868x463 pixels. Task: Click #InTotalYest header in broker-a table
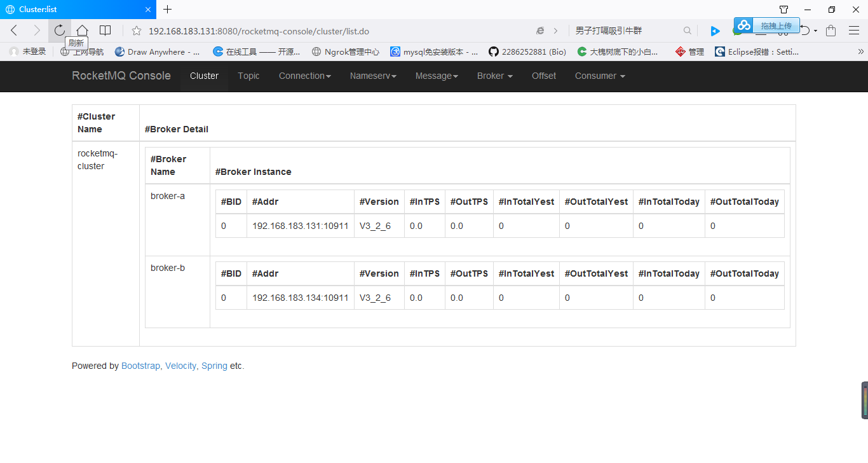526,202
